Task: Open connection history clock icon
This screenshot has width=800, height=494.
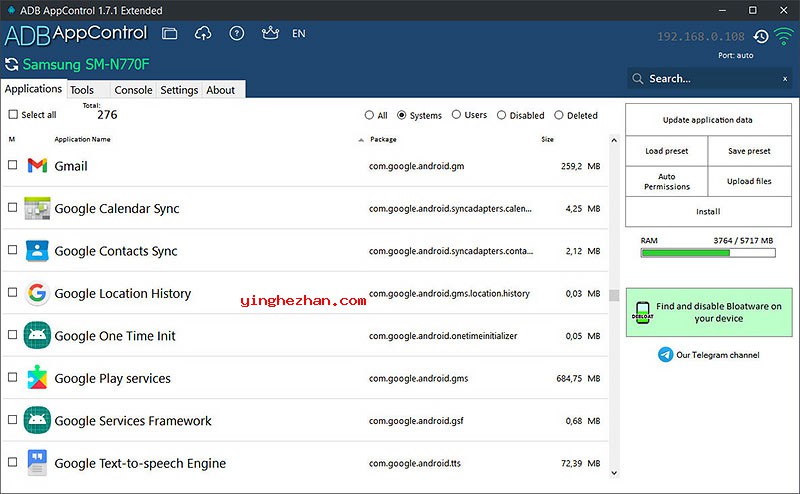Action: pyautogui.click(x=761, y=37)
